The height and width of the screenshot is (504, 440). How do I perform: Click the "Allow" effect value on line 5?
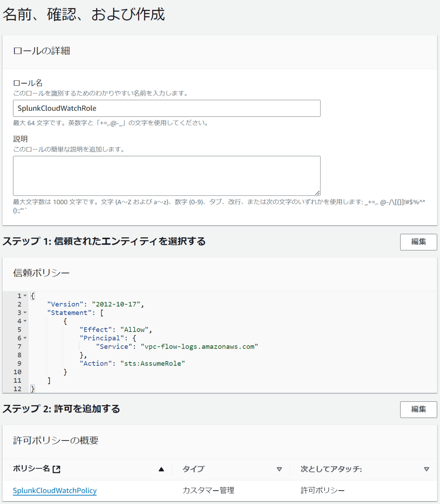[x=134, y=330]
